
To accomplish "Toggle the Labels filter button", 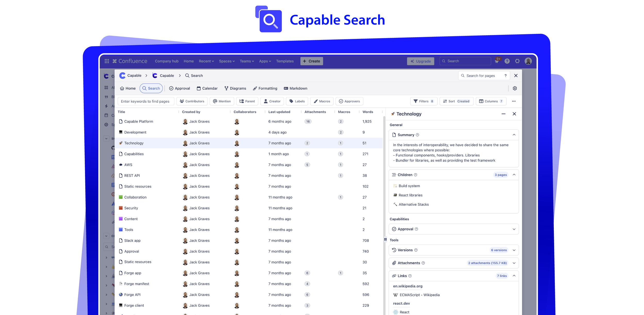I will [297, 101].
